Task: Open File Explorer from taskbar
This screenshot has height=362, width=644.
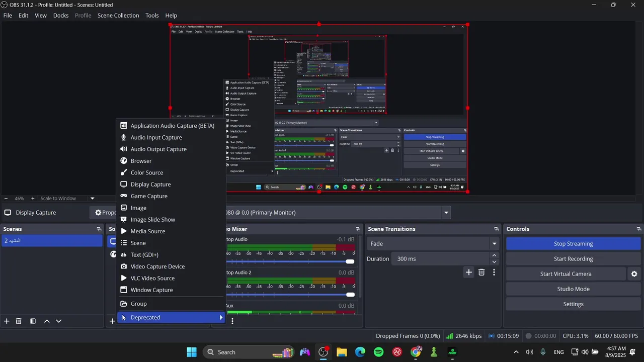Action: point(342,352)
